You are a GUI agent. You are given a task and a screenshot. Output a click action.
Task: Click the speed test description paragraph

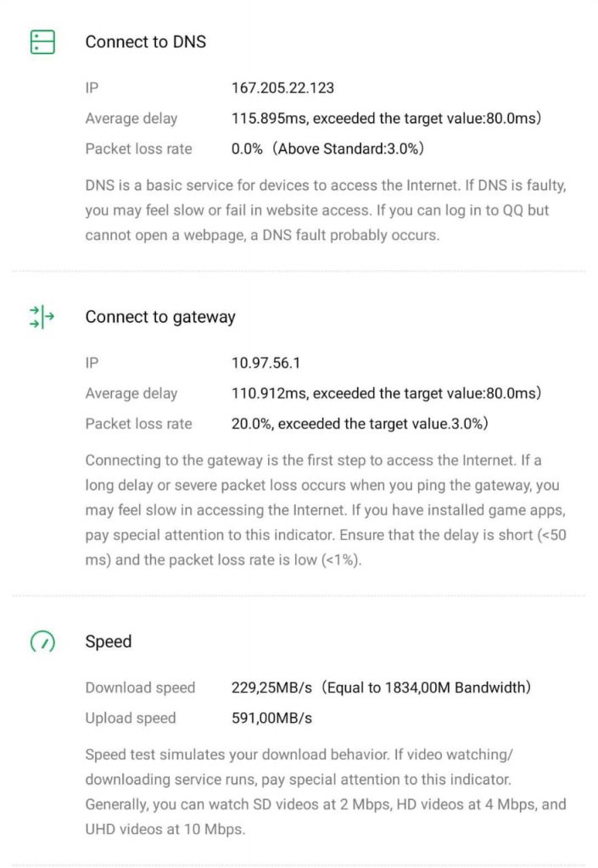pos(326,792)
